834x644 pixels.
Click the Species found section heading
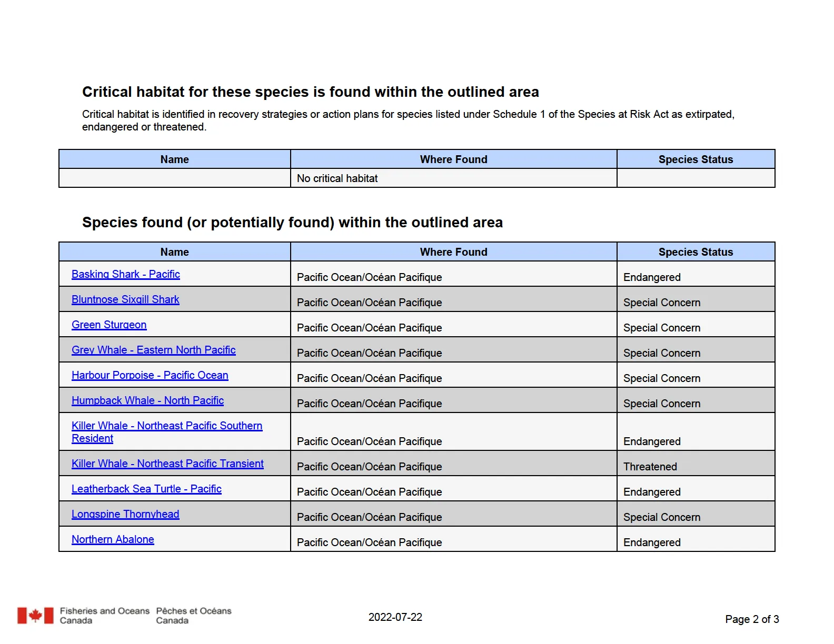[292, 223]
